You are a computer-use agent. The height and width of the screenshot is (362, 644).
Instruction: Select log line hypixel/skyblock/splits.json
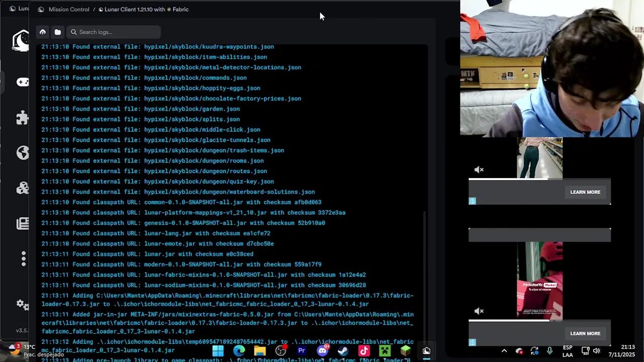click(x=140, y=120)
